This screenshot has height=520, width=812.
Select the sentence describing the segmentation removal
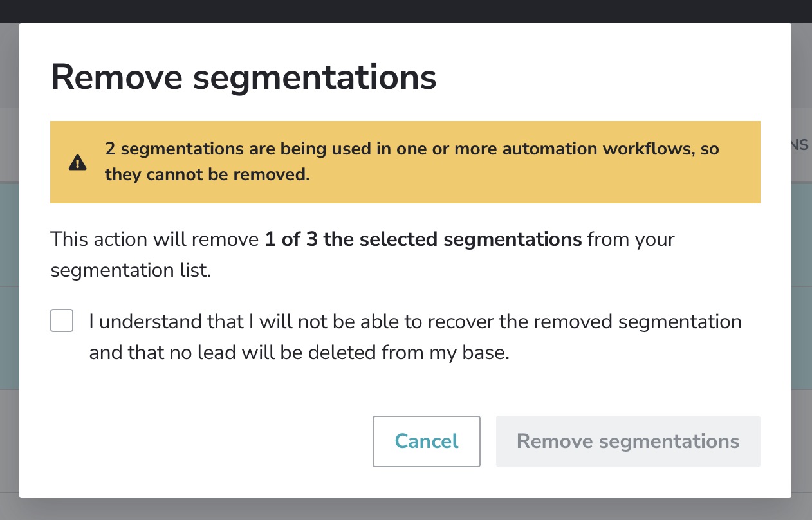[362, 254]
